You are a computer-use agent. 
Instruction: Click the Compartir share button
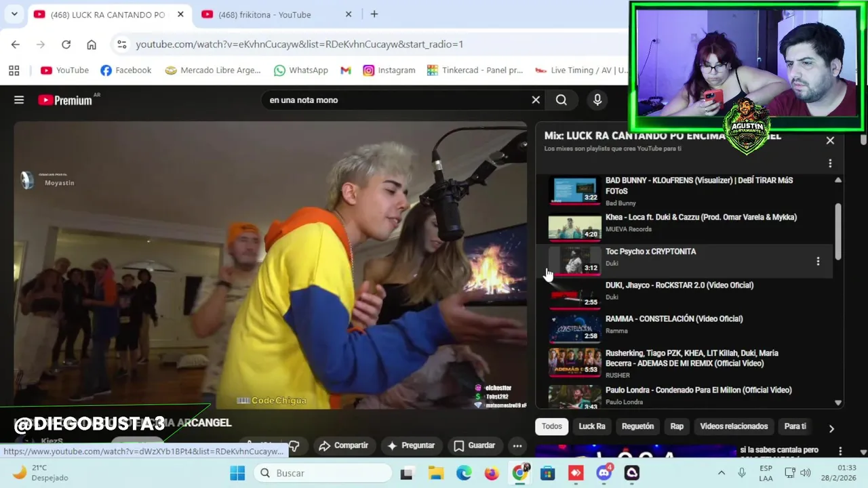344,445
